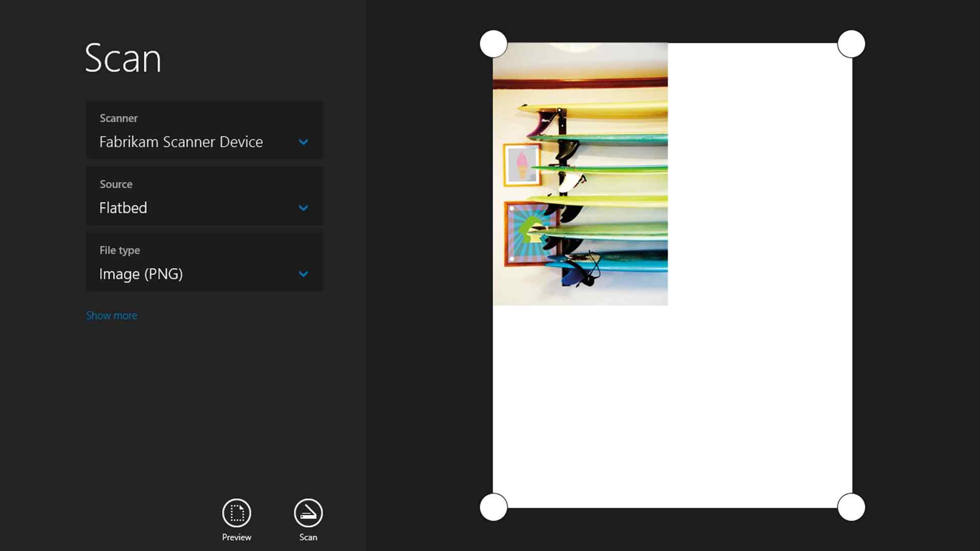980x551 pixels.
Task: Click the Preview document icon
Action: (236, 512)
